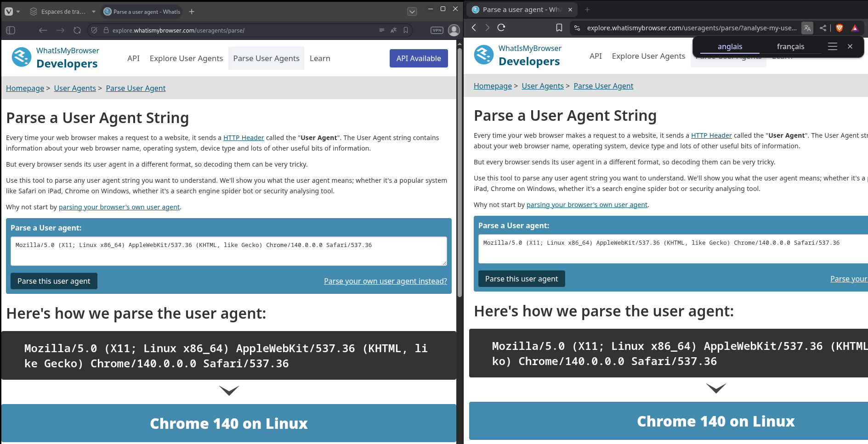This screenshot has width=868, height=444.
Task: Select the français tab in translate popup
Action: coord(790,46)
